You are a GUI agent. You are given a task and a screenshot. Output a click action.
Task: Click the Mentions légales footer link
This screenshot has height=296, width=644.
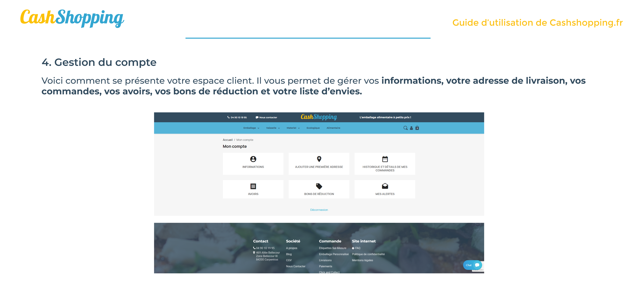[363, 260]
